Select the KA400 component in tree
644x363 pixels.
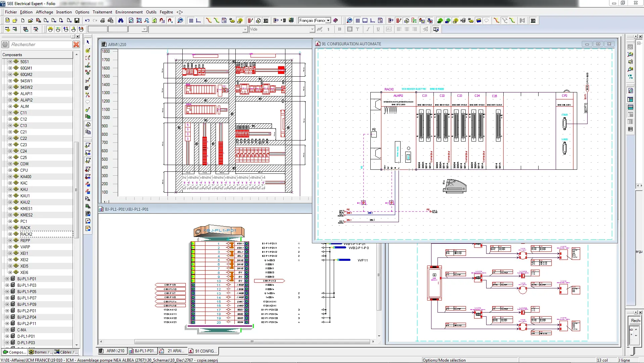pyautogui.click(x=26, y=176)
